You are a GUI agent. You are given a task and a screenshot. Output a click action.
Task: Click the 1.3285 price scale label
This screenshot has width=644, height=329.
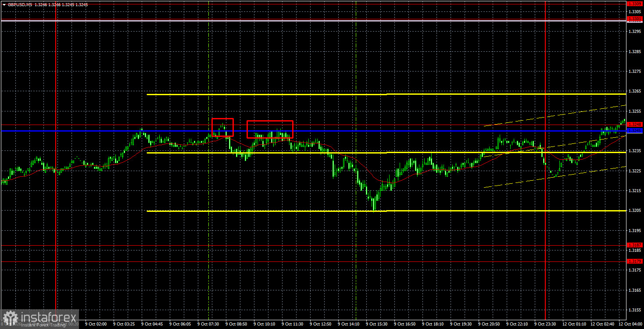point(635,51)
